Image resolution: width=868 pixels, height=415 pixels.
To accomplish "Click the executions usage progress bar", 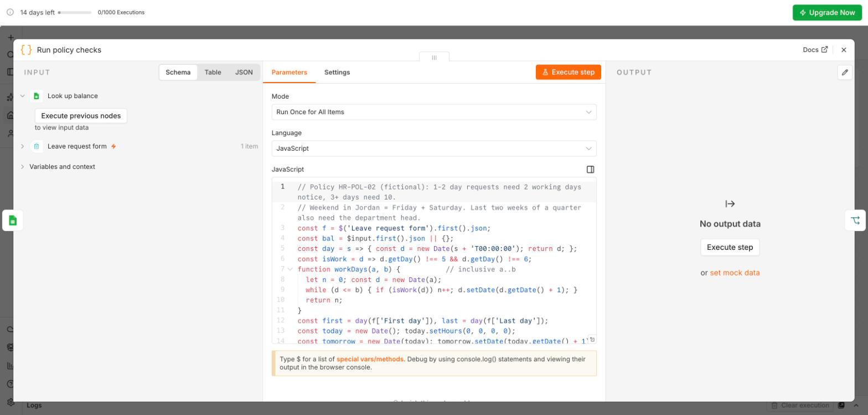I will pos(75,12).
